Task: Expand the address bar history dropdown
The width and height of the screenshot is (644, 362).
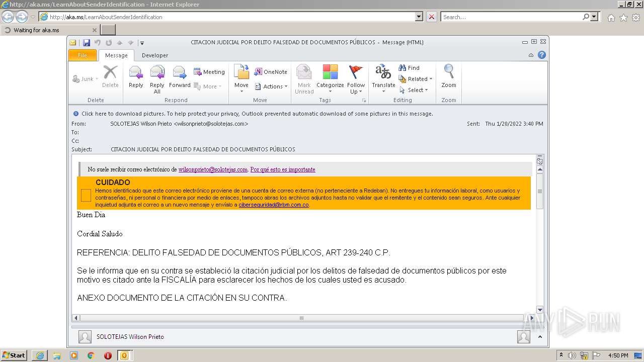Action: 419,17
